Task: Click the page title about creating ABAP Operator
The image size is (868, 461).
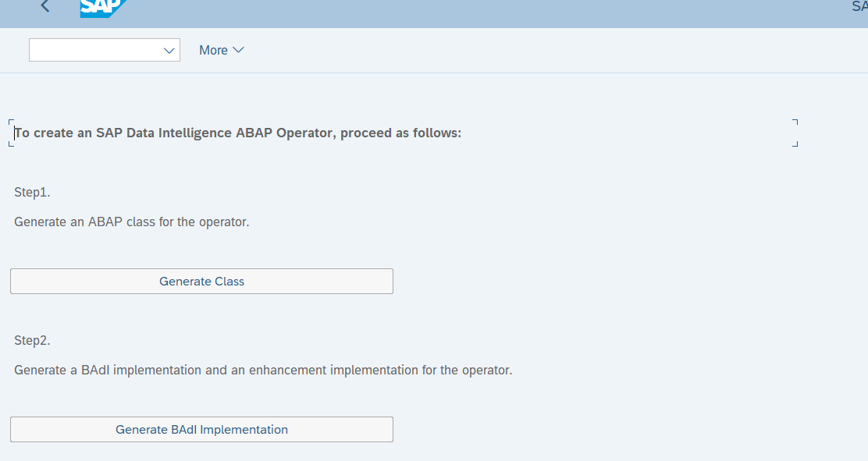Action: pos(237,133)
